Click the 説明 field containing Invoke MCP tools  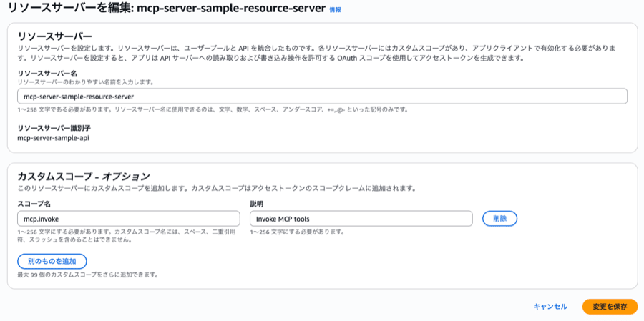coord(361,219)
